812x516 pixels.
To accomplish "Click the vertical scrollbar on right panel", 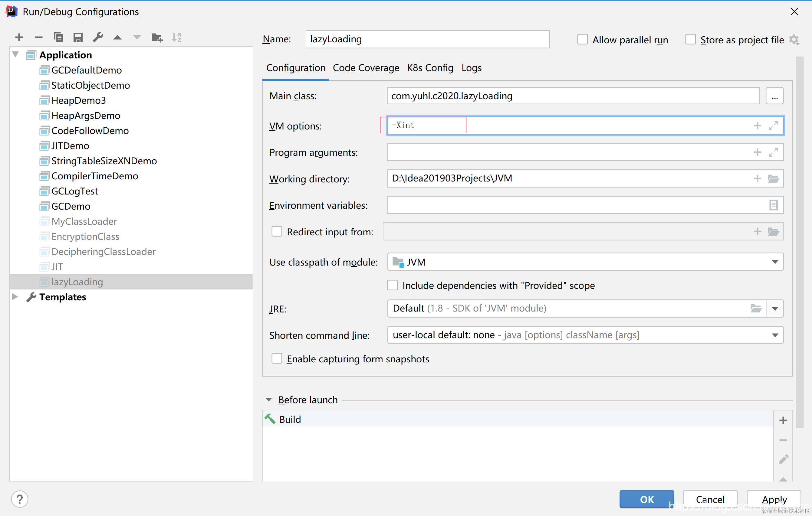I will pos(799,243).
